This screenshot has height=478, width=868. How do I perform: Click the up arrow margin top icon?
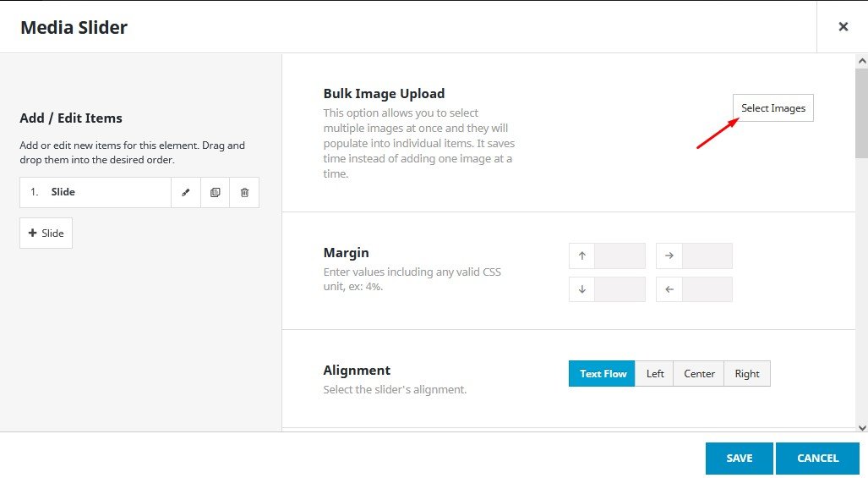(x=581, y=256)
